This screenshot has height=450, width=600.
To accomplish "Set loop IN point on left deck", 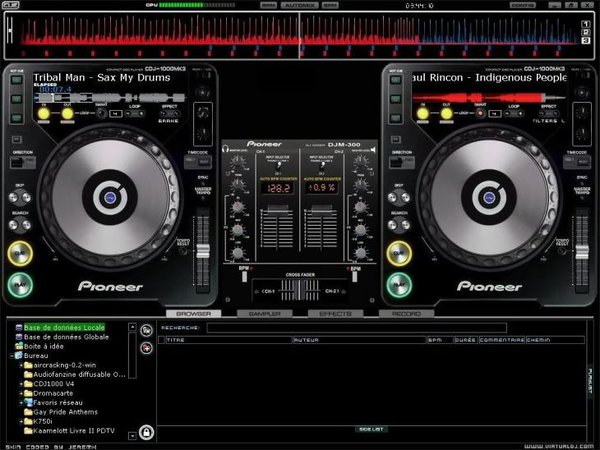I will pos(44,113).
